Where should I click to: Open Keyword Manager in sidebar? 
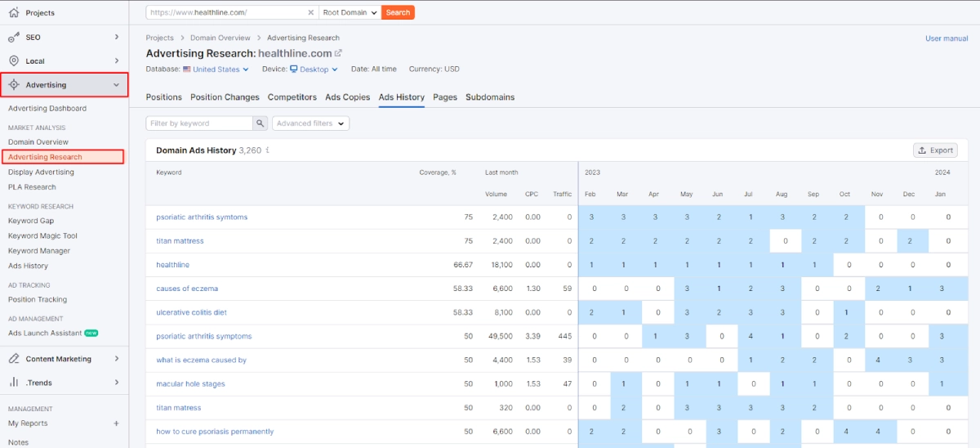[x=39, y=251]
